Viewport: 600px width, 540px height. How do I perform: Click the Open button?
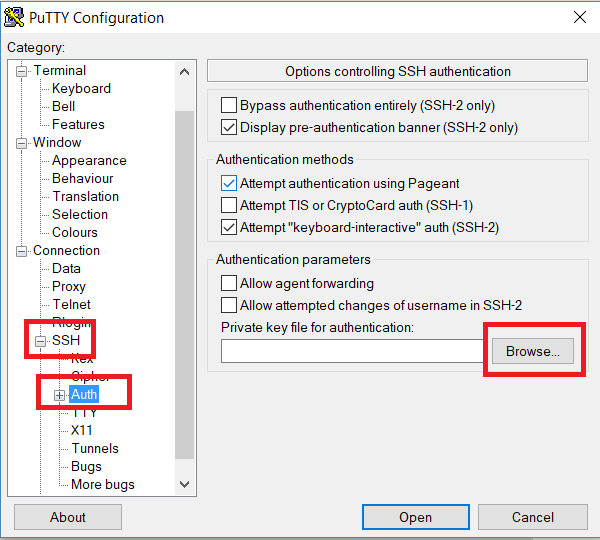416,517
